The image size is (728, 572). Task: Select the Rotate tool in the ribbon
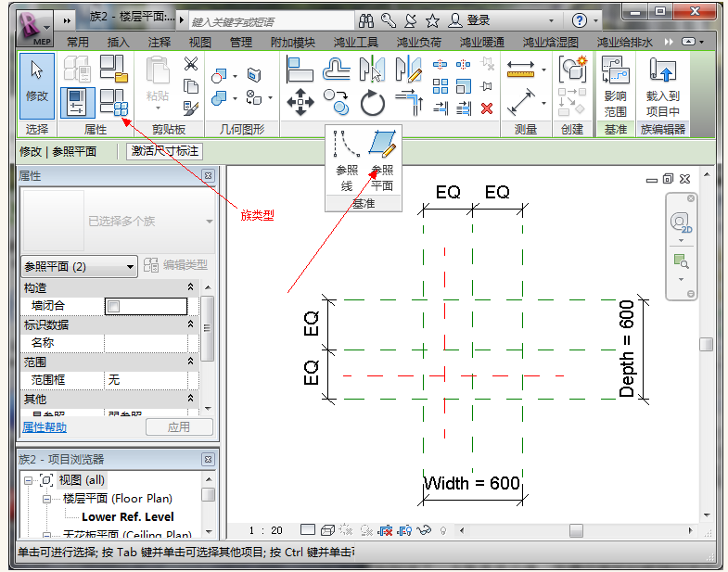coord(373,102)
